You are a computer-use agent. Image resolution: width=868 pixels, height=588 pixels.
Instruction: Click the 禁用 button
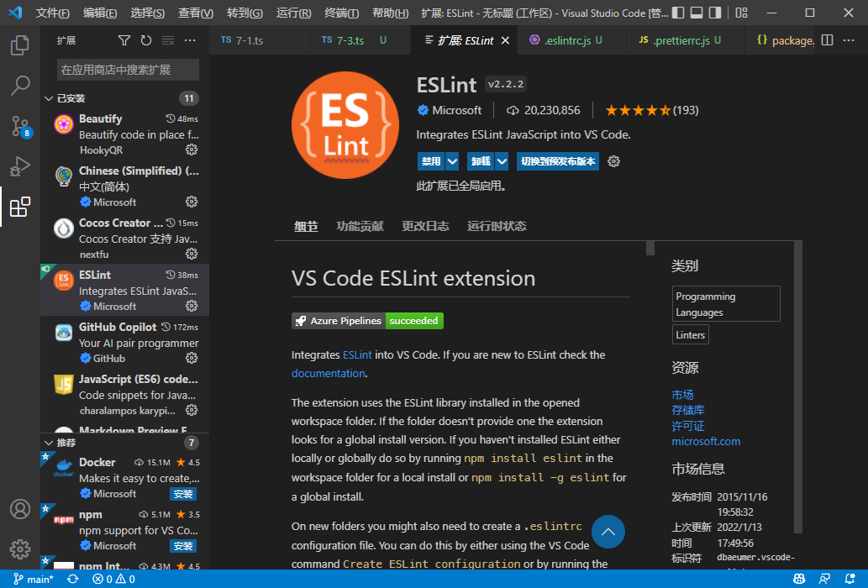point(431,161)
